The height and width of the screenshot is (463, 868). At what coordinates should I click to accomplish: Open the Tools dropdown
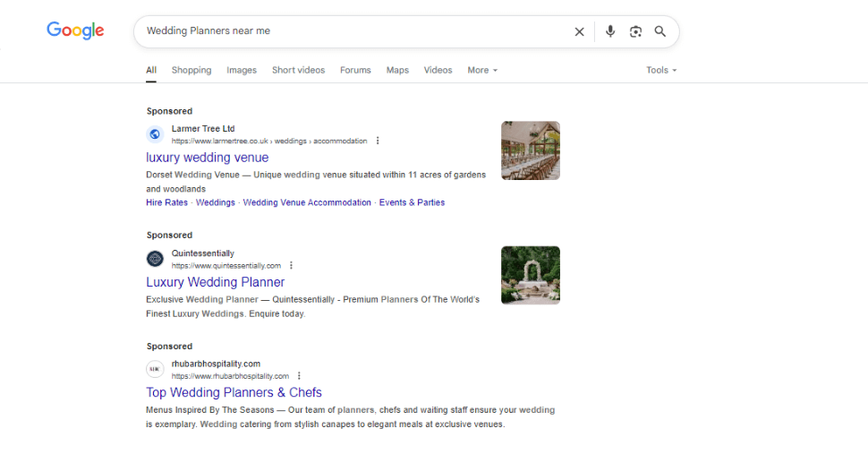(661, 71)
